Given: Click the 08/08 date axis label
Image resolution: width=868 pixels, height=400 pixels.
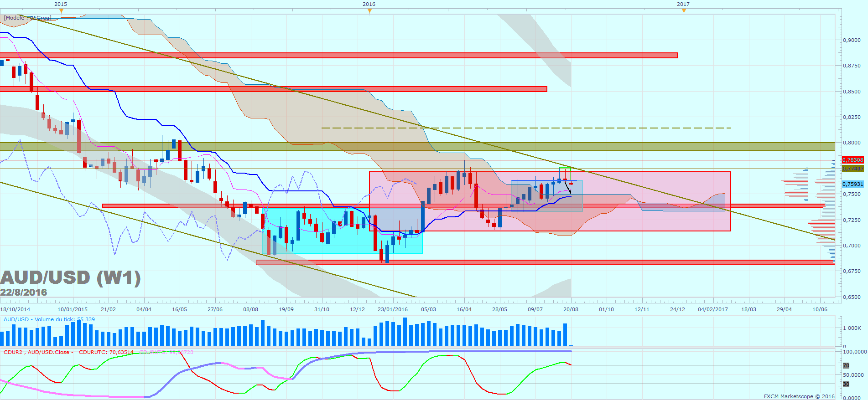Looking at the screenshot, I should point(250,309).
